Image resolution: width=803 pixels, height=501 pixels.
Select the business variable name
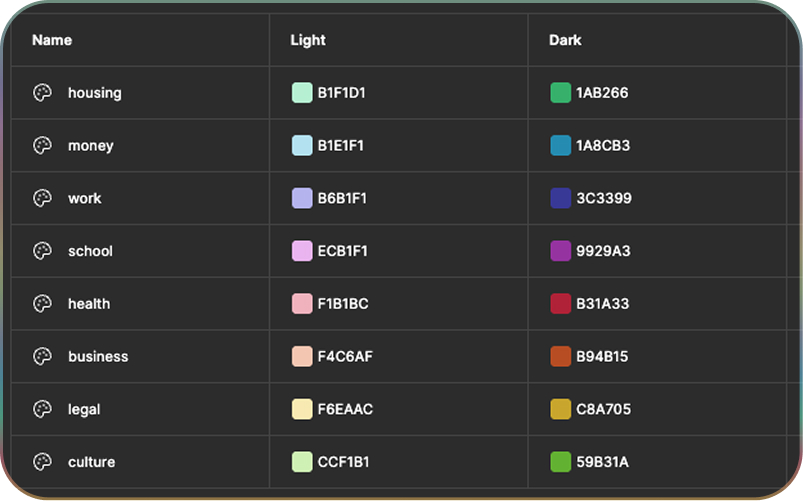(98, 357)
